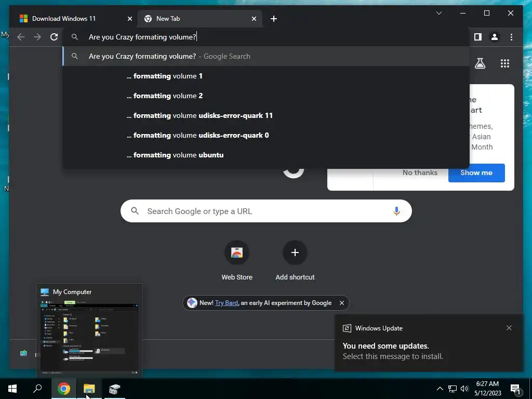Click the taskbar search magnifier
This screenshot has width=532, height=399.
click(37, 389)
